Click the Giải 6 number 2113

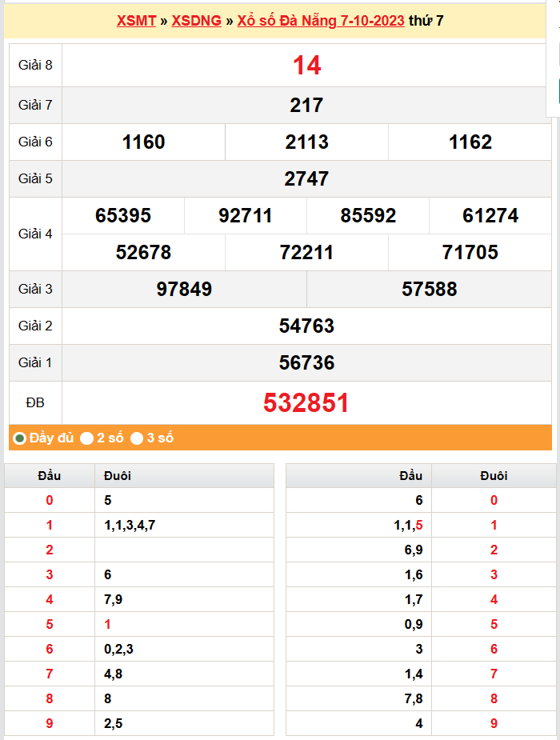point(306,142)
